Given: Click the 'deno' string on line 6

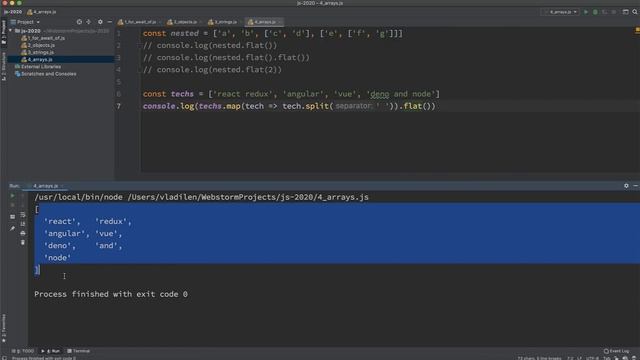Looking at the screenshot, I should (x=380, y=94).
